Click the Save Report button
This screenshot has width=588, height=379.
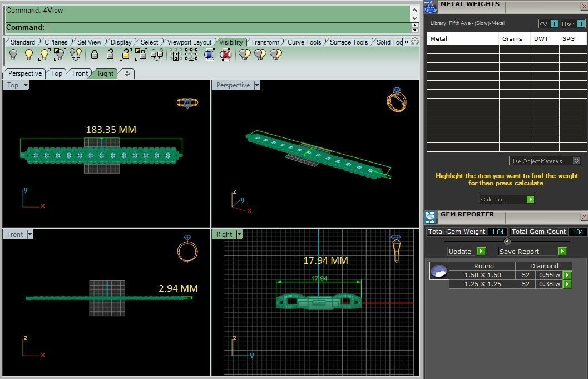pos(532,252)
